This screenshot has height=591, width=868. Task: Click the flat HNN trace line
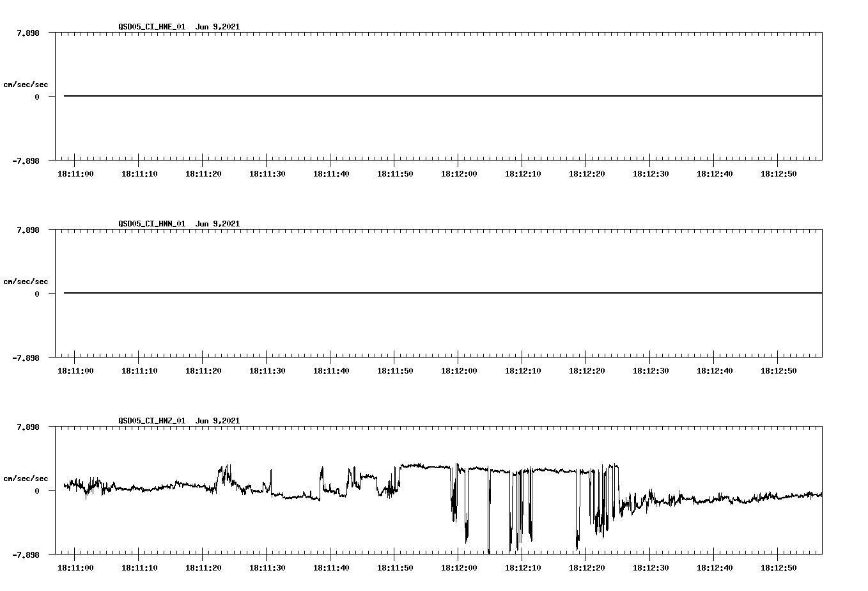(443, 293)
